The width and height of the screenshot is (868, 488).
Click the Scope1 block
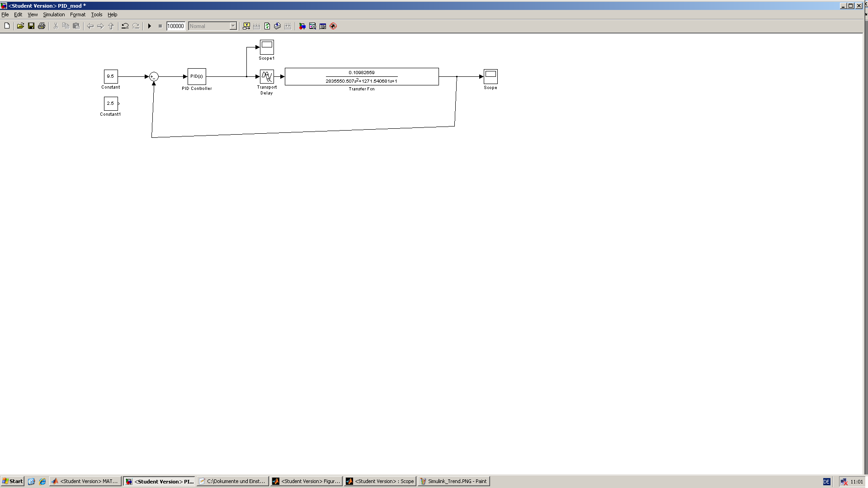[267, 47]
